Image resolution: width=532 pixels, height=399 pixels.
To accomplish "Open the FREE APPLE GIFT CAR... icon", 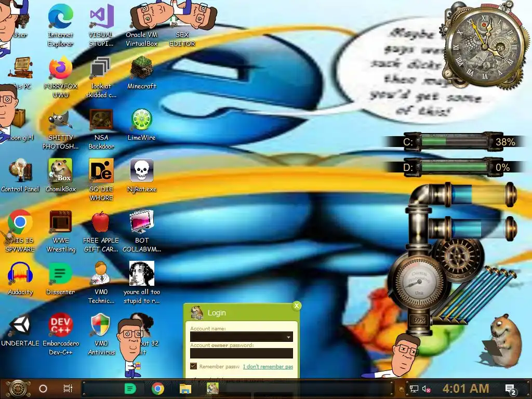I will pos(101,231).
